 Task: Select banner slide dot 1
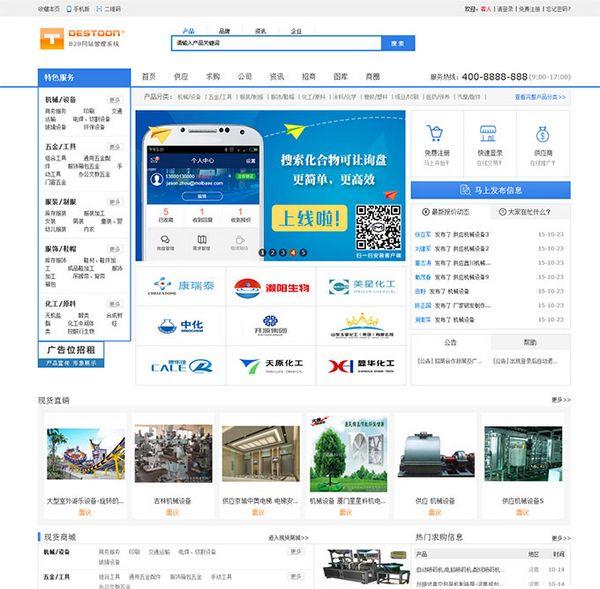pyautogui.click(x=262, y=253)
